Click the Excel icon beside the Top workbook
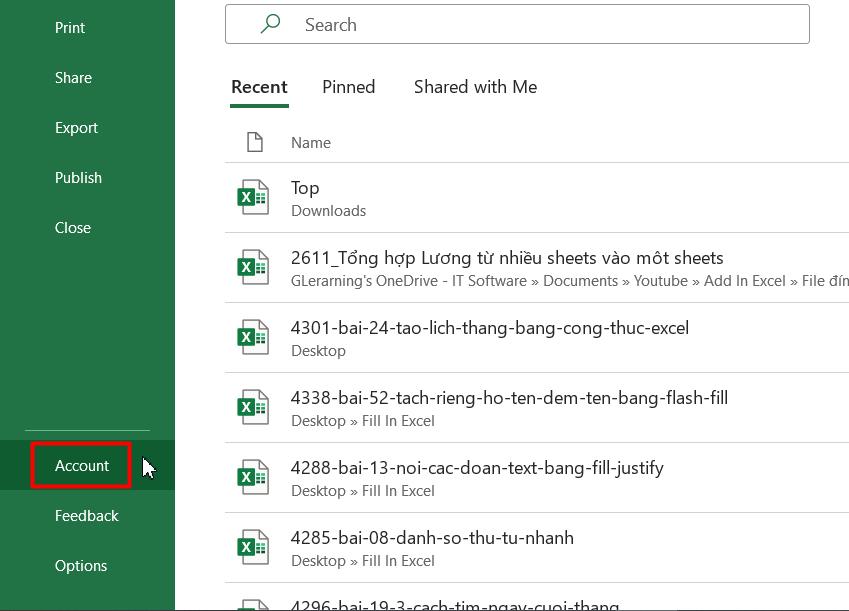The width and height of the screenshot is (849, 611). 253,197
